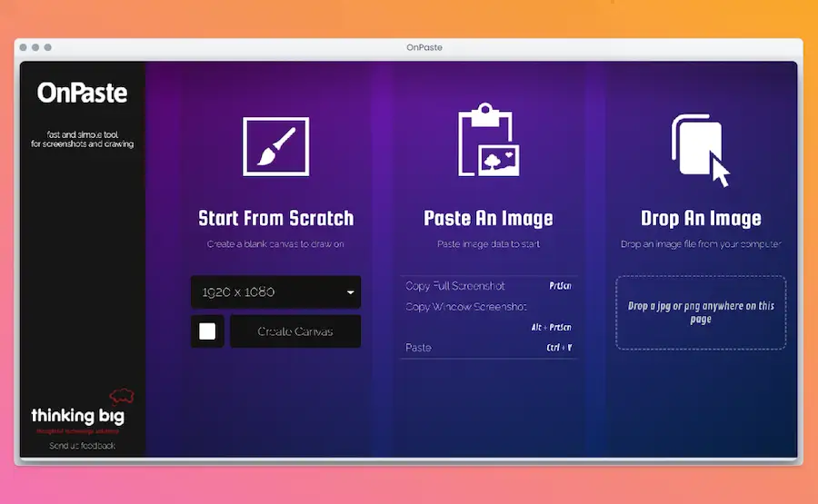
Task: Click the Start From Scratch heading
Action: coord(276,218)
